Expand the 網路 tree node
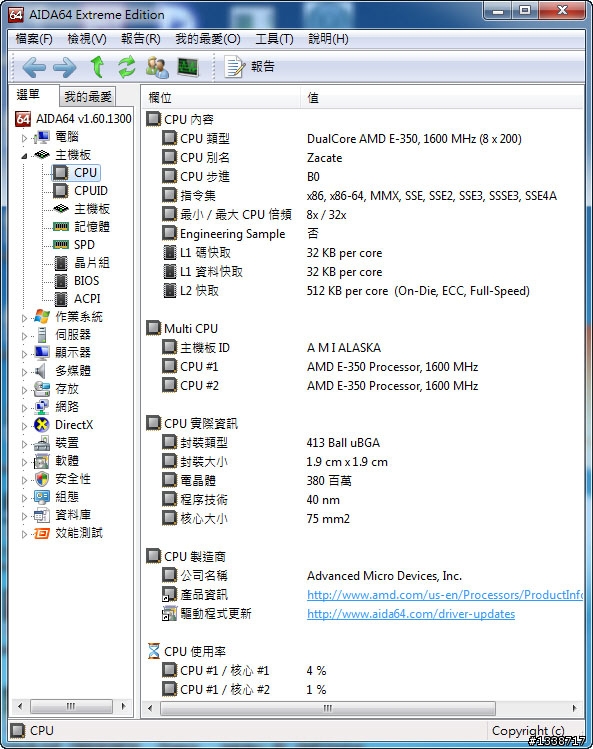 [24, 408]
